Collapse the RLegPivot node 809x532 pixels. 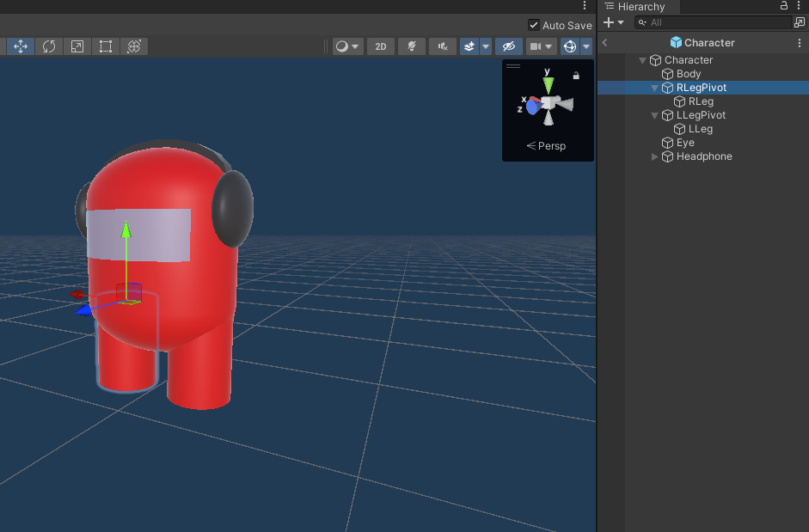tap(655, 89)
